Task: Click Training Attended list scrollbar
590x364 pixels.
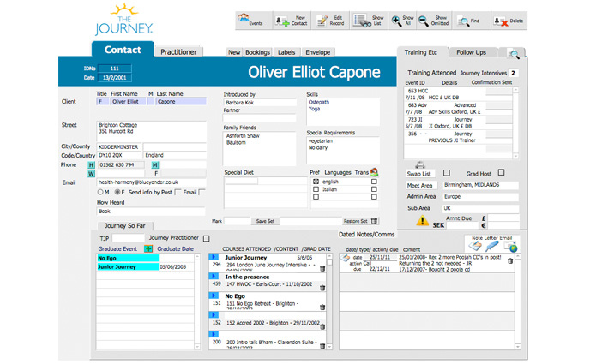Action: [515, 123]
